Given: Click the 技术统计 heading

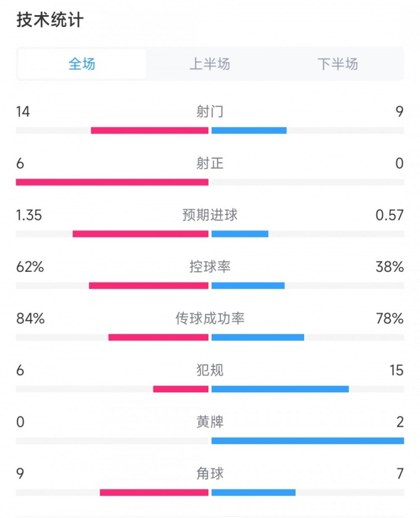Looking at the screenshot, I should pos(50,20).
